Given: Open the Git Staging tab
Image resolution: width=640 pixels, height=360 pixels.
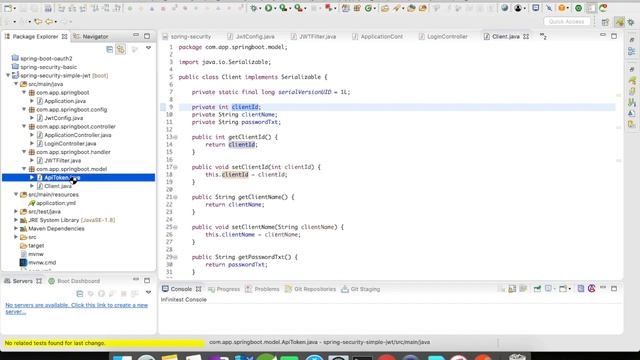Looking at the screenshot, I should point(361,289).
